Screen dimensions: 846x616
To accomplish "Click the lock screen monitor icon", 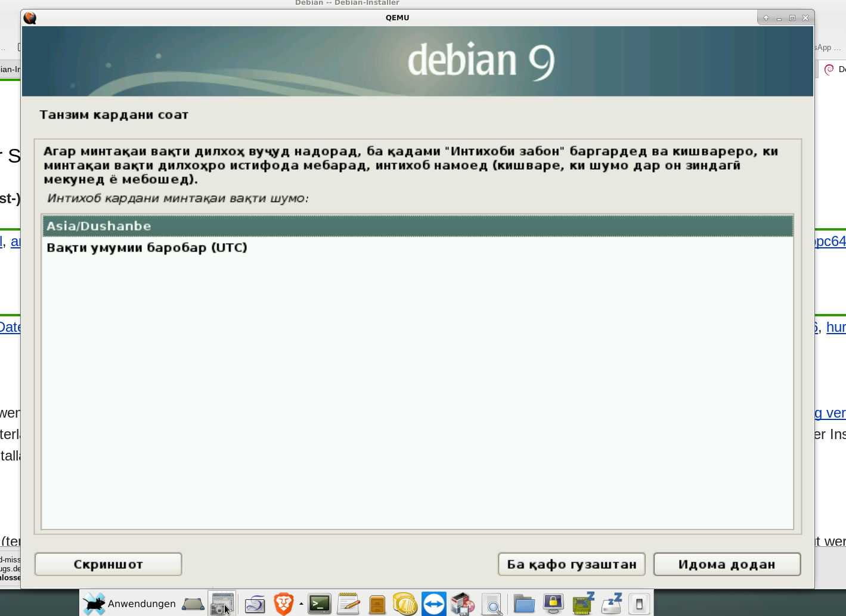I will (x=553, y=603).
